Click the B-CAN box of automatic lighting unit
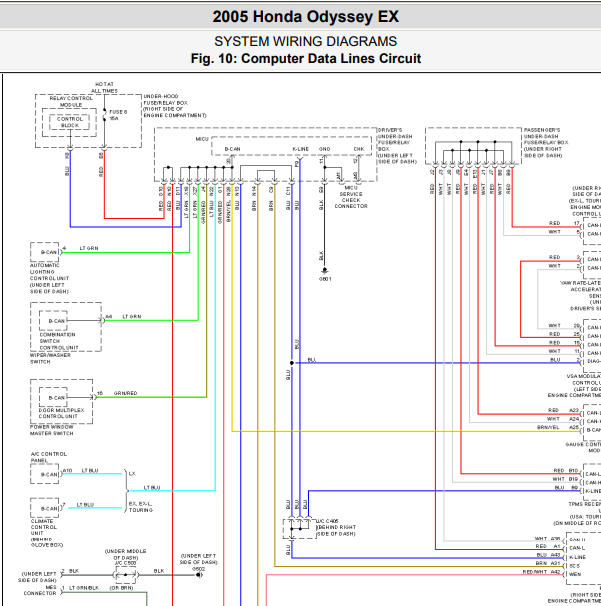 (45, 252)
